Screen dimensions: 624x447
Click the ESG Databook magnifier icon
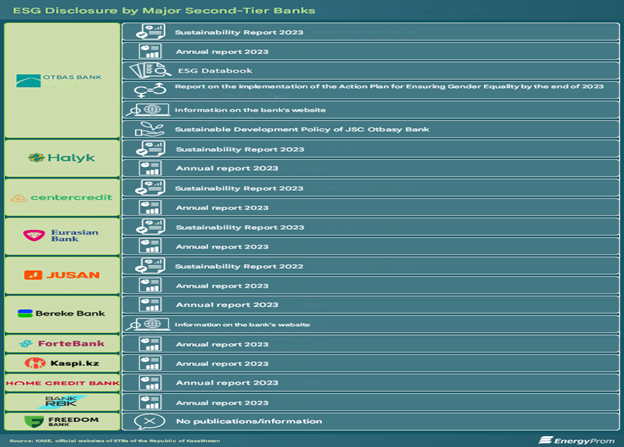coord(150,70)
